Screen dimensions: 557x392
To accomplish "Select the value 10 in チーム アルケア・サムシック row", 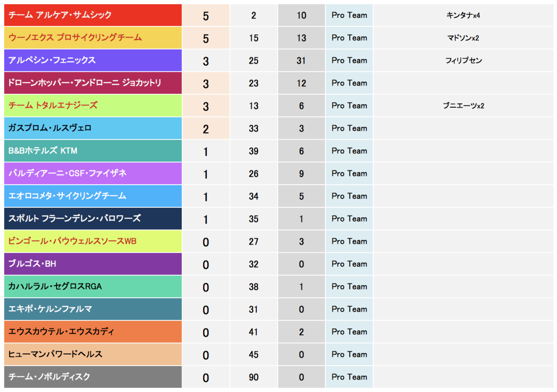I will [x=301, y=16].
